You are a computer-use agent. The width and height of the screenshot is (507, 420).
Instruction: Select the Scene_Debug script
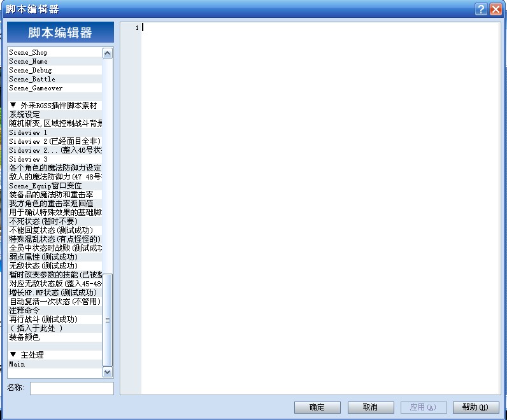(x=55, y=70)
